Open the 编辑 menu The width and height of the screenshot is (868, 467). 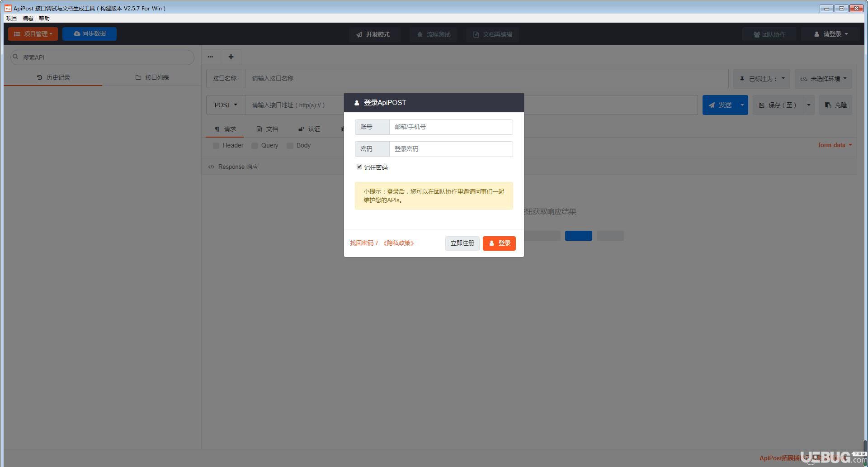coord(28,19)
